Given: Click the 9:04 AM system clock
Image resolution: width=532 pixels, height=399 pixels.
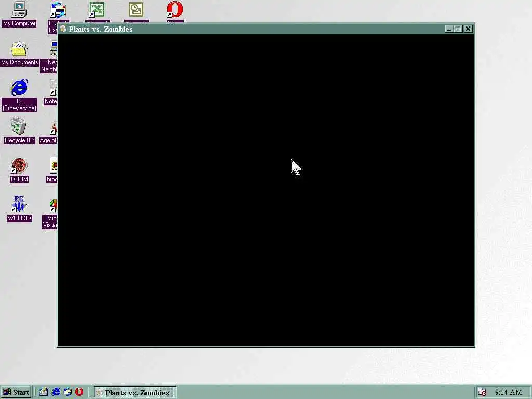Looking at the screenshot, I should 508,392.
